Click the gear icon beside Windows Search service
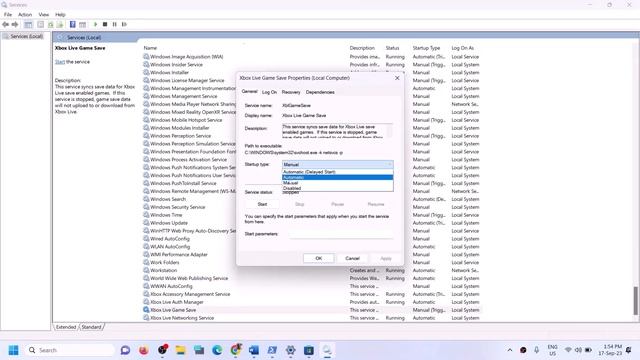 [146, 199]
